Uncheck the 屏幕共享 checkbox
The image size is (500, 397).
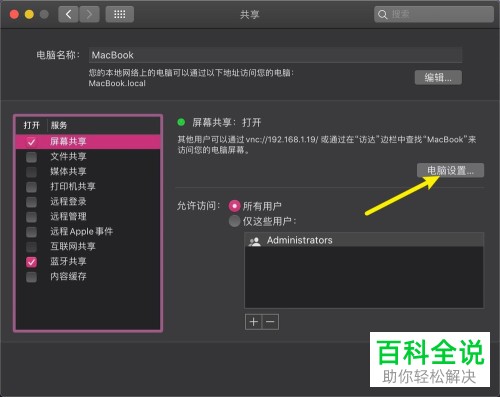click(31, 142)
